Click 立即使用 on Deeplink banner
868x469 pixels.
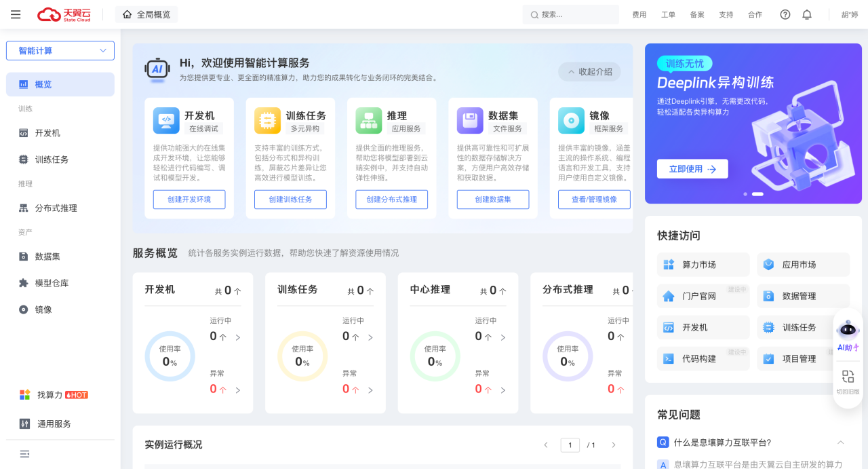[692, 169]
